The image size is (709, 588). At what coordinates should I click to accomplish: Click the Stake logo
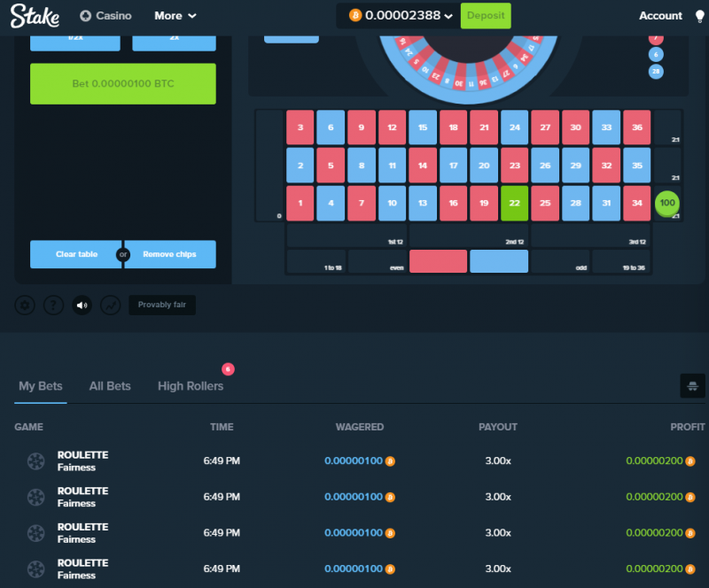[x=35, y=16]
